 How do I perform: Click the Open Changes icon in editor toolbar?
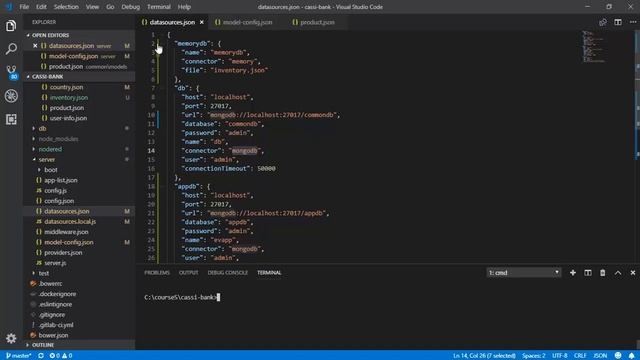click(x=602, y=22)
